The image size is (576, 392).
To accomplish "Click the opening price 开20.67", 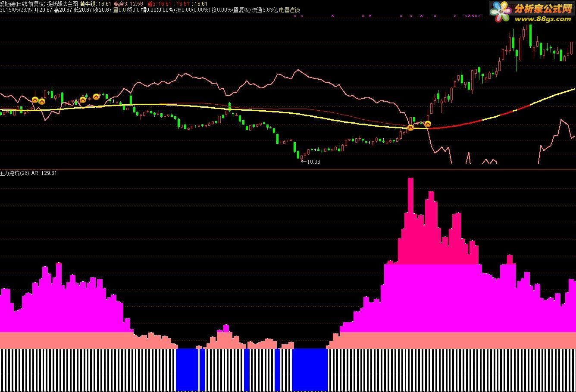I will click(x=43, y=10).
